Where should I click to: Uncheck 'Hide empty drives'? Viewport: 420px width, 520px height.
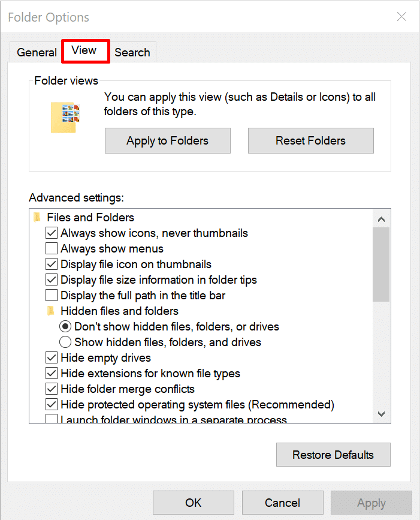[52, 357]
